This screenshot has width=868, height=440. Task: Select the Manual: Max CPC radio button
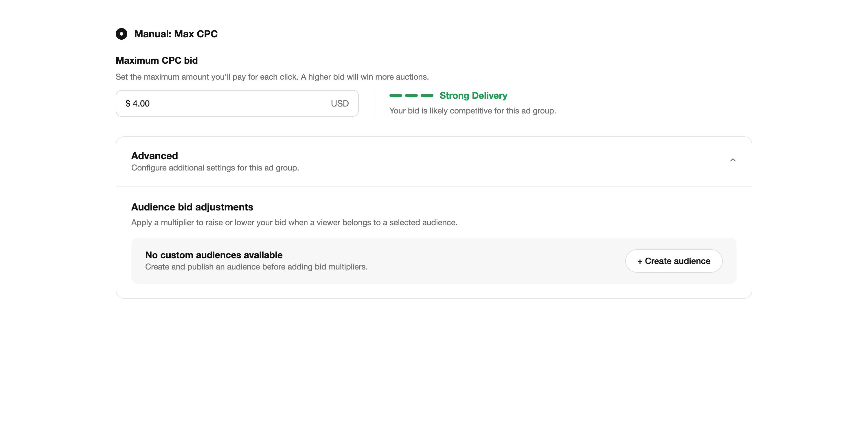point(121,34)
